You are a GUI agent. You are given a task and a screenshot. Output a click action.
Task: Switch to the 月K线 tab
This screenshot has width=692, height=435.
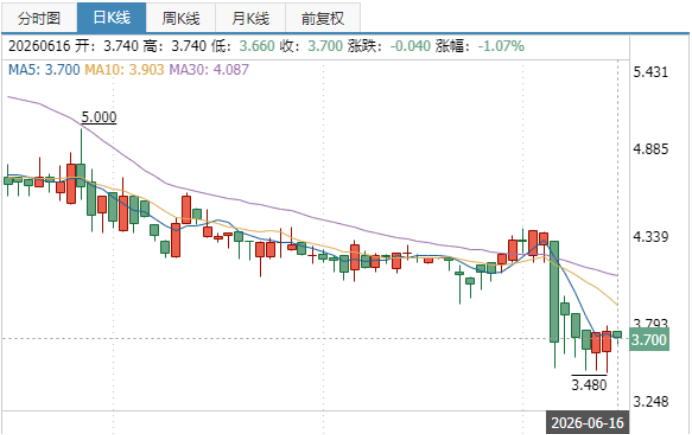point(251,18)
